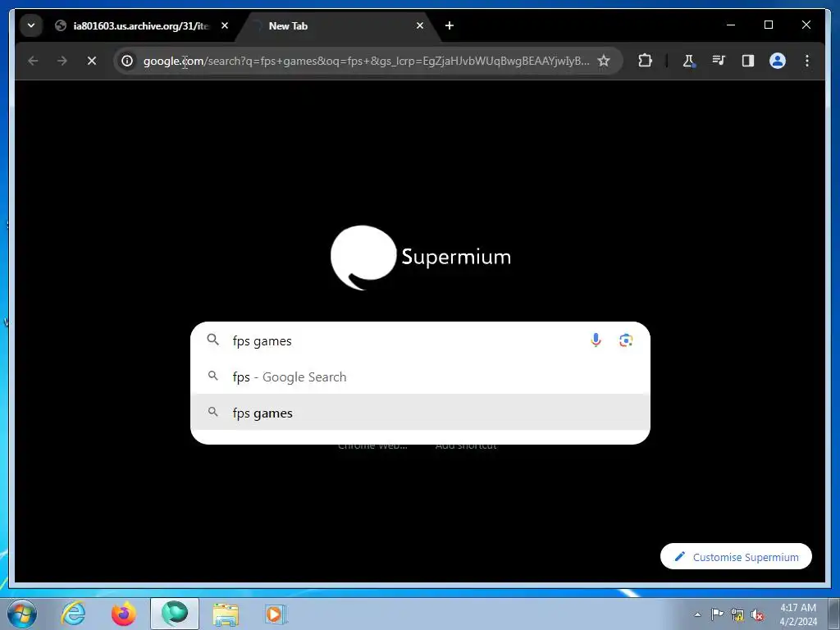Maximize the Supermium window
The image size is (840, 630).
tap(768, 25)
